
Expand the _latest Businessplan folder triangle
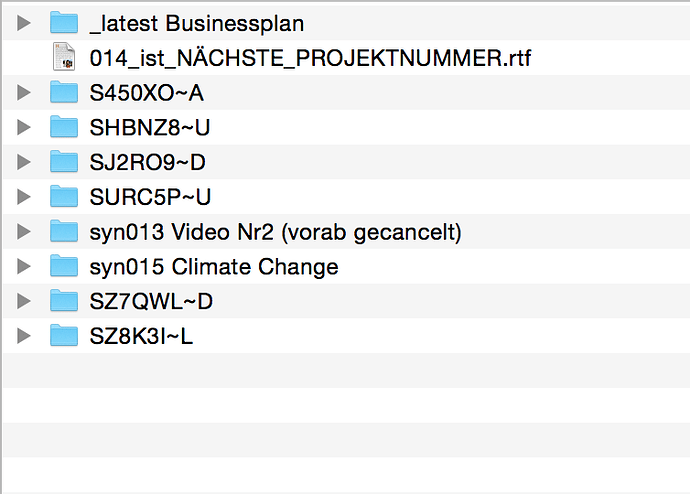point(24,23)
